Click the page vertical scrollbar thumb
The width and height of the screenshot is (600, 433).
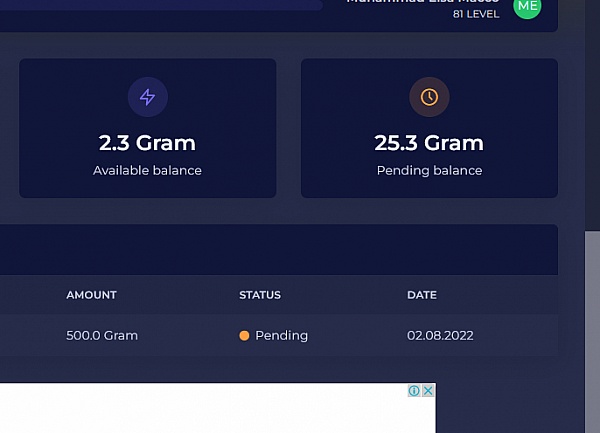[592, 332]
